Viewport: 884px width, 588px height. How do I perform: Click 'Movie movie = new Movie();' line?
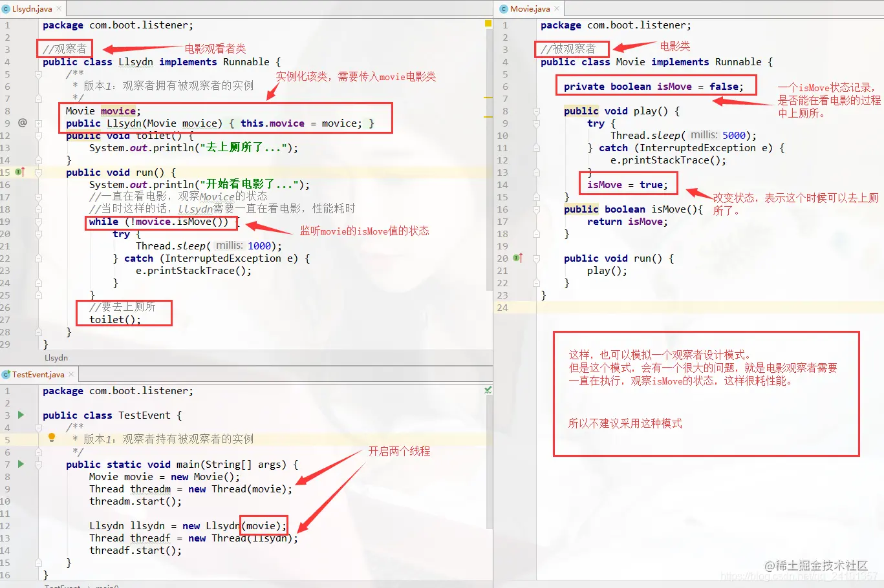point(165,477)
